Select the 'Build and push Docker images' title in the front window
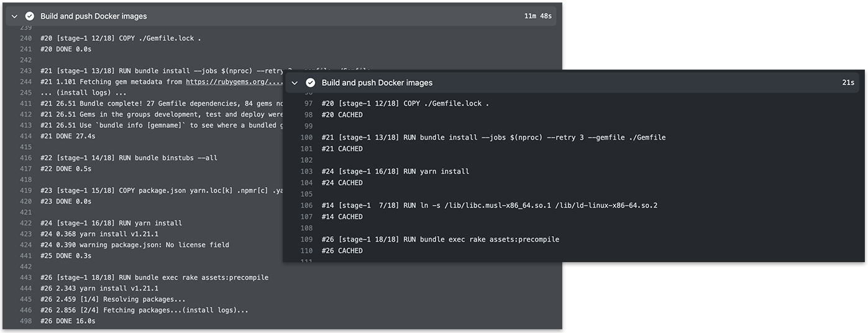868x333 pixels. [x=377, y=83]
